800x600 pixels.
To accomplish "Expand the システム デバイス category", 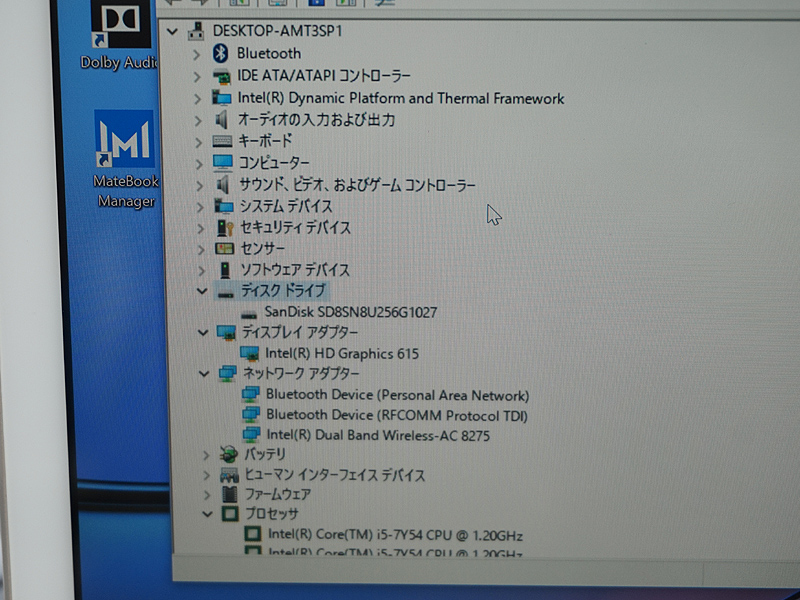I will 200,207.
